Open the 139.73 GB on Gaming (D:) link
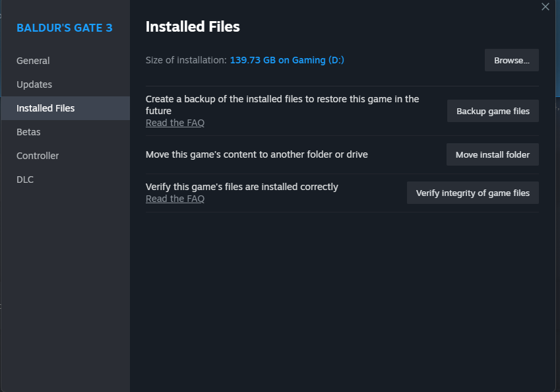 point(287,59)
